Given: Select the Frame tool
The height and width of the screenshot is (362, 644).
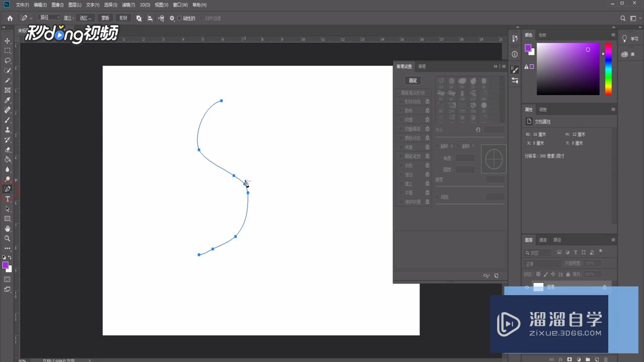Looking at the screenshot, I should pyautogui.click(x=8, y=90).
